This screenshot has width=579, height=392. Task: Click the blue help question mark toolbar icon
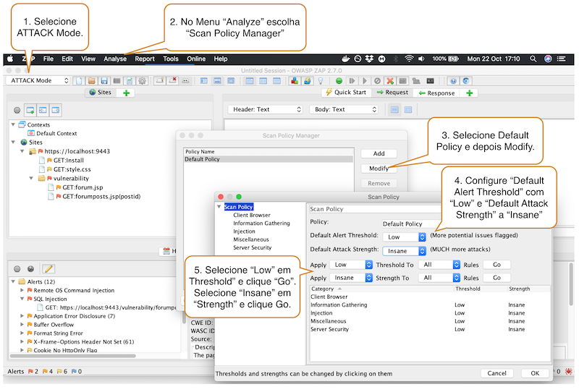coord(454,81)
